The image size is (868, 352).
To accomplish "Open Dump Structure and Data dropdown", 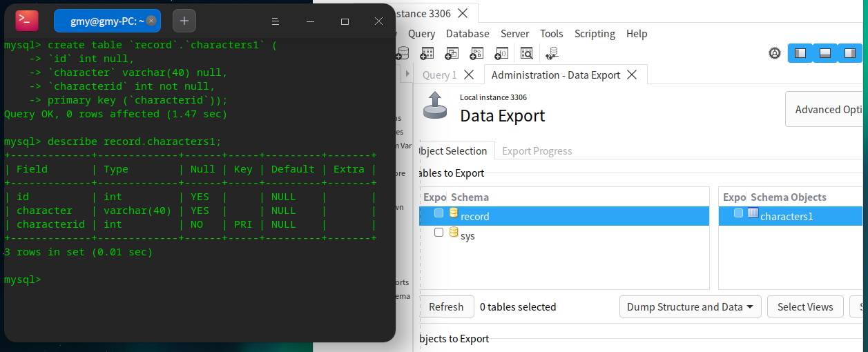I will click(x=690, y=307).
